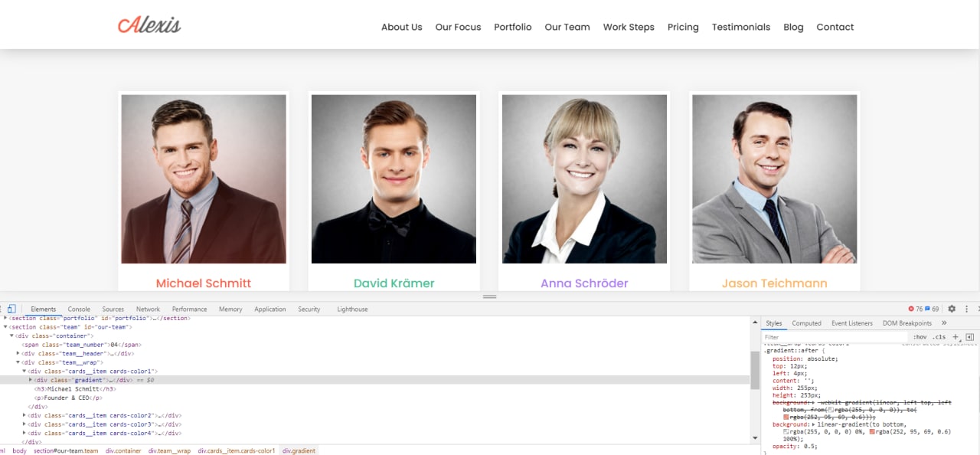Collapse the team__wrap div node
This screenshot has width=980, height=455.
pyautogui.click(x=18, y=362)
